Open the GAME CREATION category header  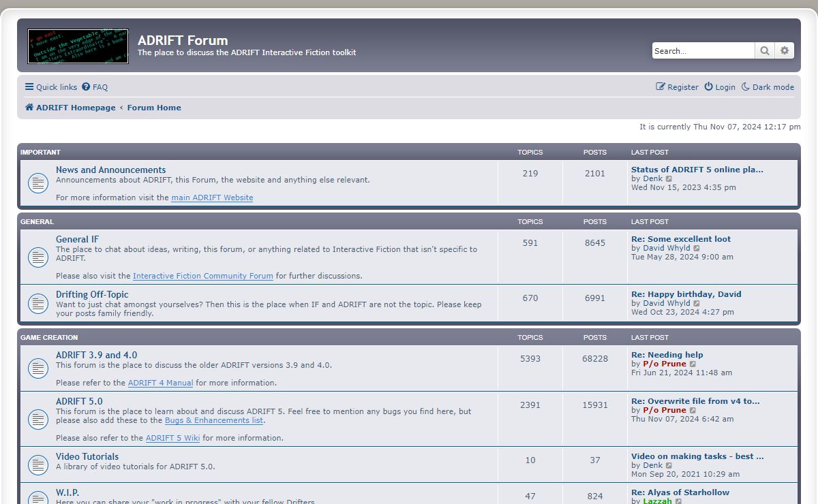pyautogui.click(x=49, y=338)
